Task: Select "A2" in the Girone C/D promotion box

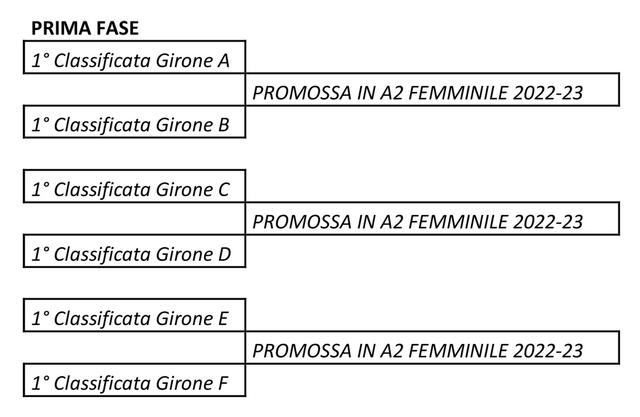Action: coord(391,222)
